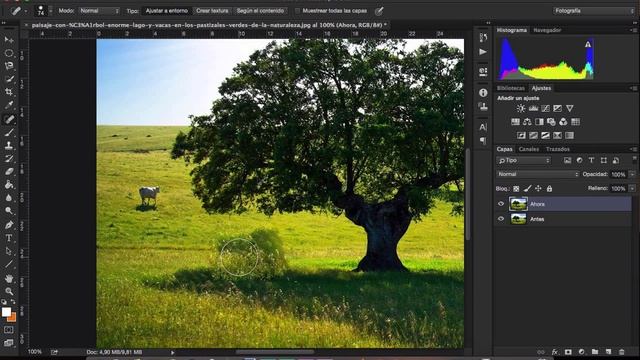Open the Opacidad slider arrow
Screen dimensions: 640x360
point(632,174)
